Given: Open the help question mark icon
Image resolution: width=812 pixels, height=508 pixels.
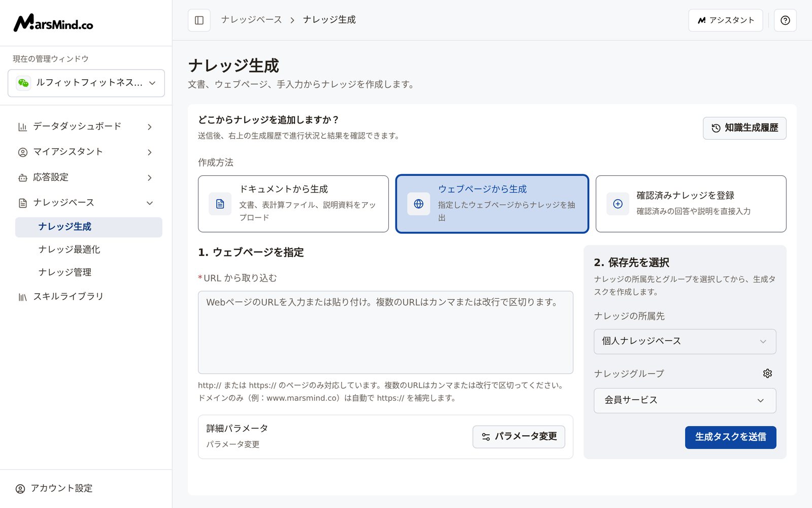Looking at the screenshot, I should pos(785,20).
